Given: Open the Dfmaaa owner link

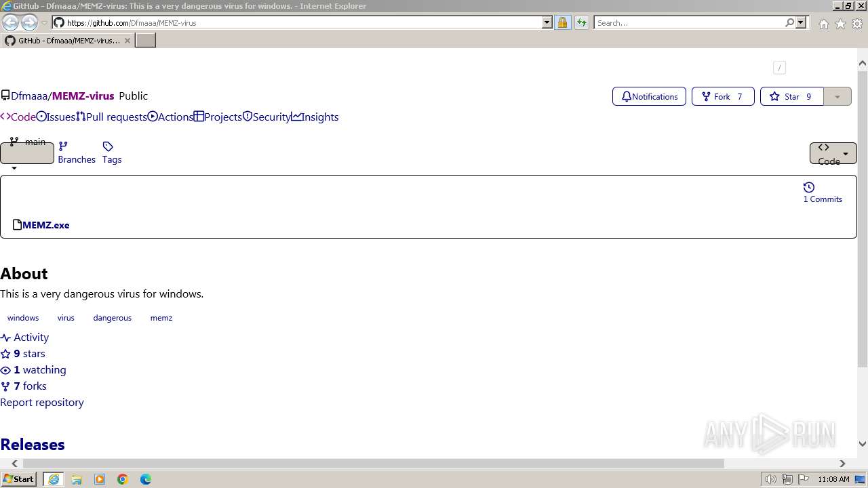Looking at the screenshot, I should [x=29, y=96].
